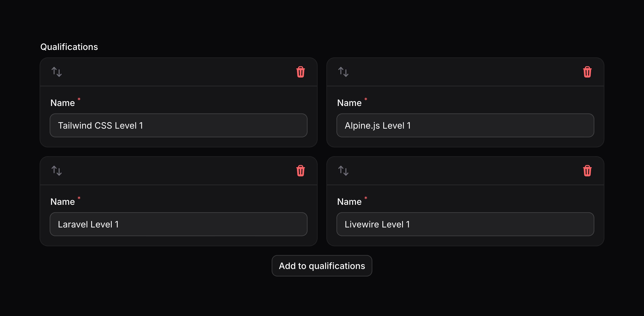Focus the Tailwind CSS Level 1 name field
The image size is (644, 316).
[x=178, y=125]
